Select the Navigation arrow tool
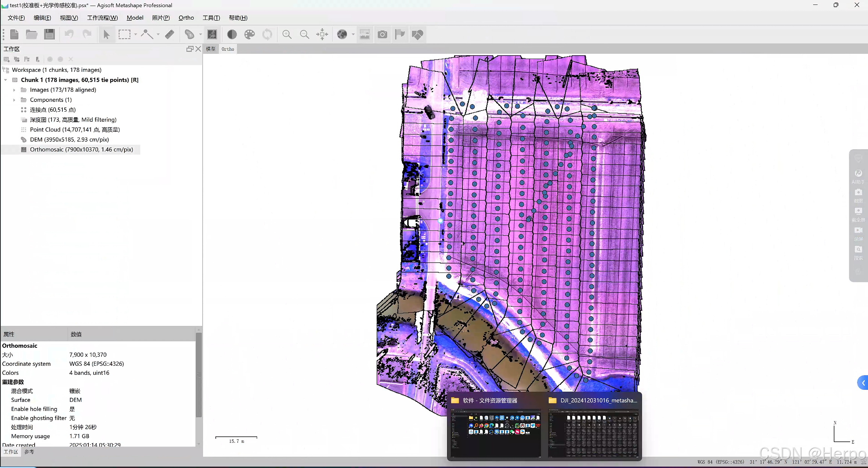 tap(106, 35)
